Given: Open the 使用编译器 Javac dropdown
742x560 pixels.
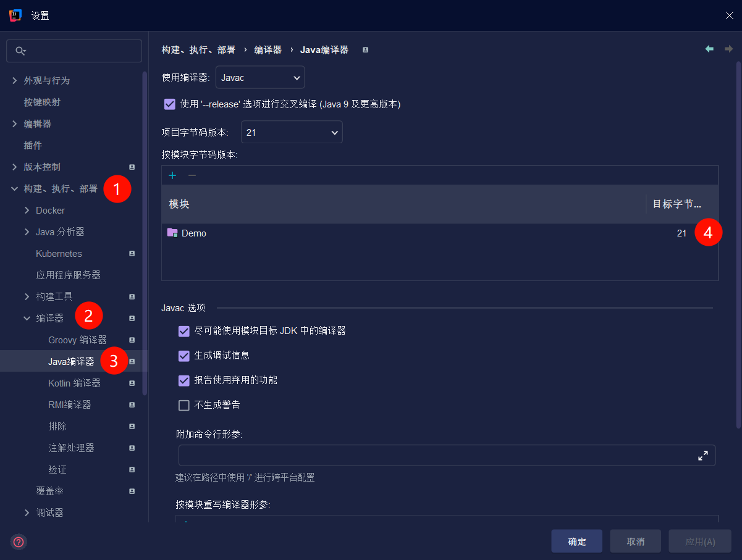Looking at the screenshot, I should pos(259,77).
